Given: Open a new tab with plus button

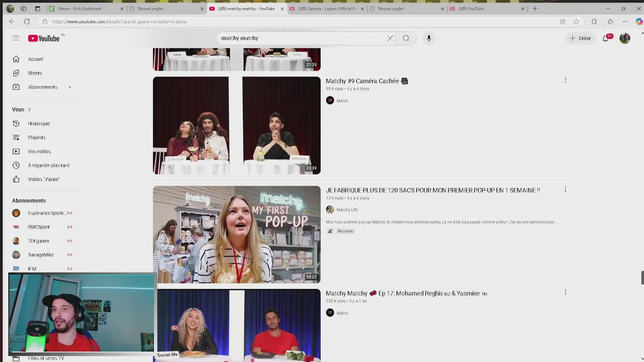Looking at the screenshot, I should (535, 9).
